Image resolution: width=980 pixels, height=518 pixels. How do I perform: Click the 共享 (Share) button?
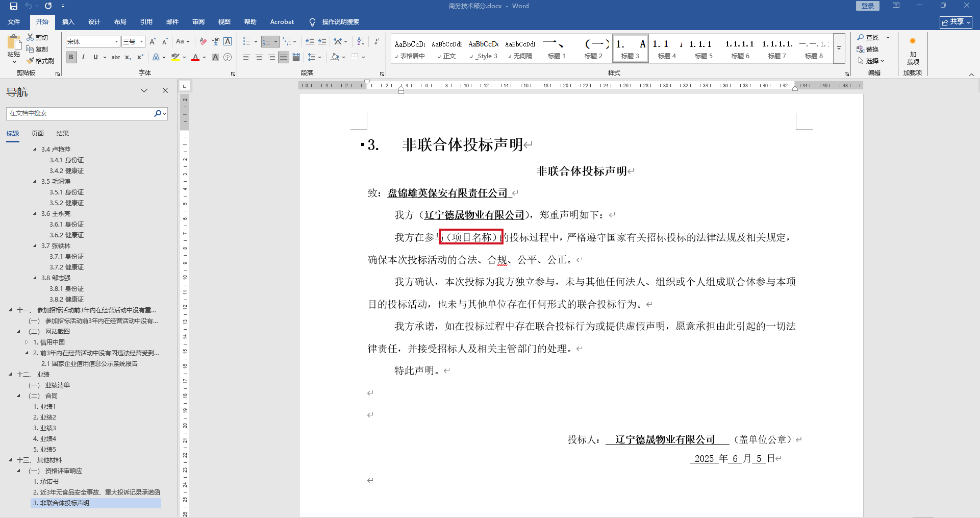coord(956,22)
